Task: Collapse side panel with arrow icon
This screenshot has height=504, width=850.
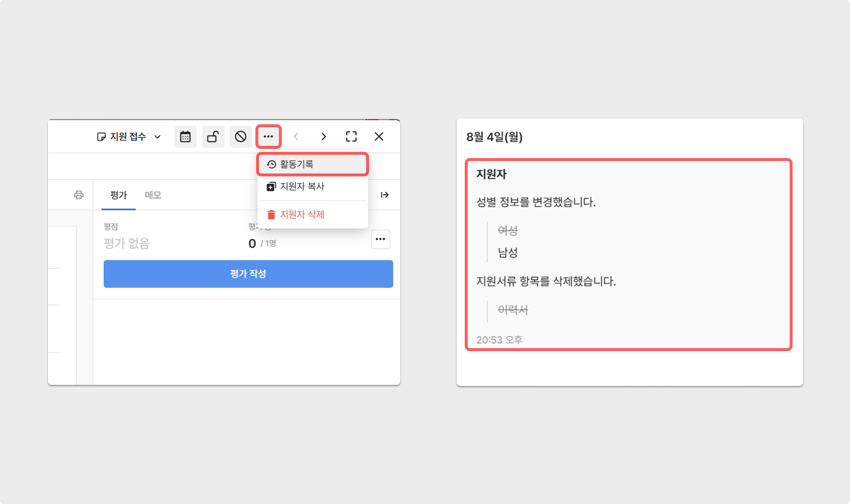Action: (x=385, y=195)
